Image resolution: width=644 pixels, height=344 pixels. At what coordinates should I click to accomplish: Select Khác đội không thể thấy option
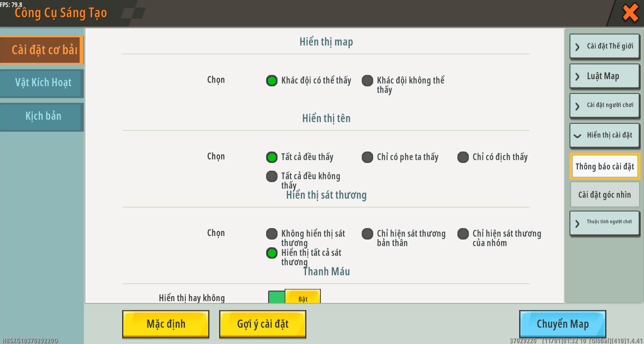367,81
